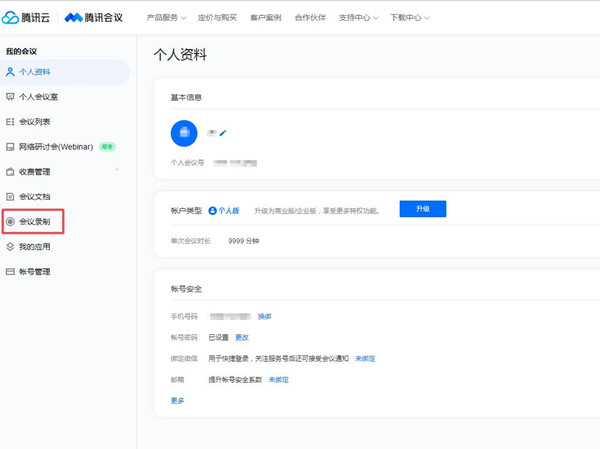Click the blue 升级 button
This screenshot has height=449, width=600.
pyautogui.click(x=422, y=209)
